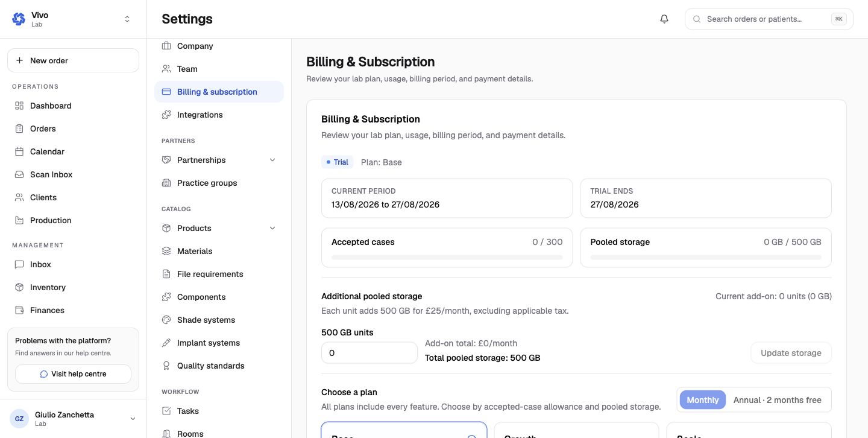Screen dimensions: 868x438
Task: Click the Pooled storage progress bar
Action: 706,257
